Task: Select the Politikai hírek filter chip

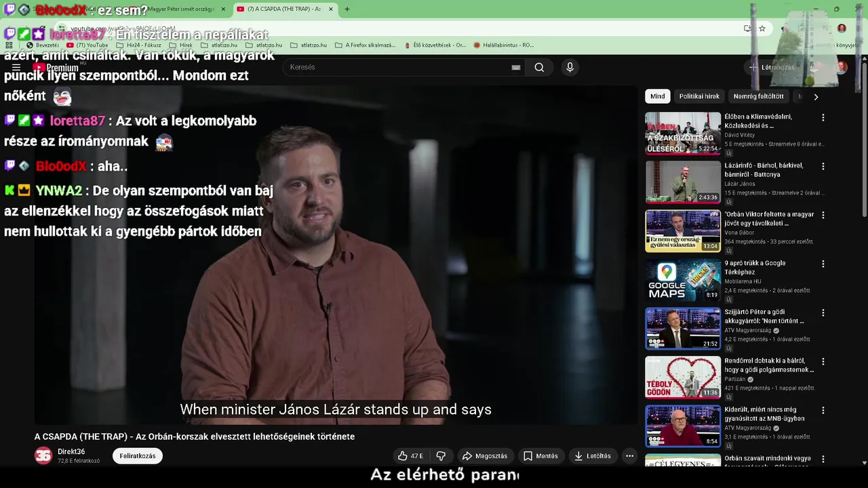Action: pyautogui.click(x=699, y=96)
